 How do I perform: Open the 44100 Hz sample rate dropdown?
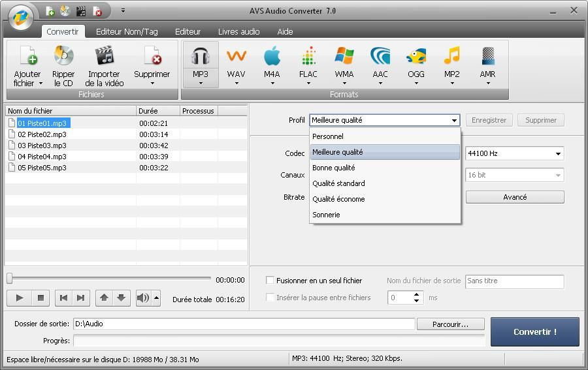515,153
